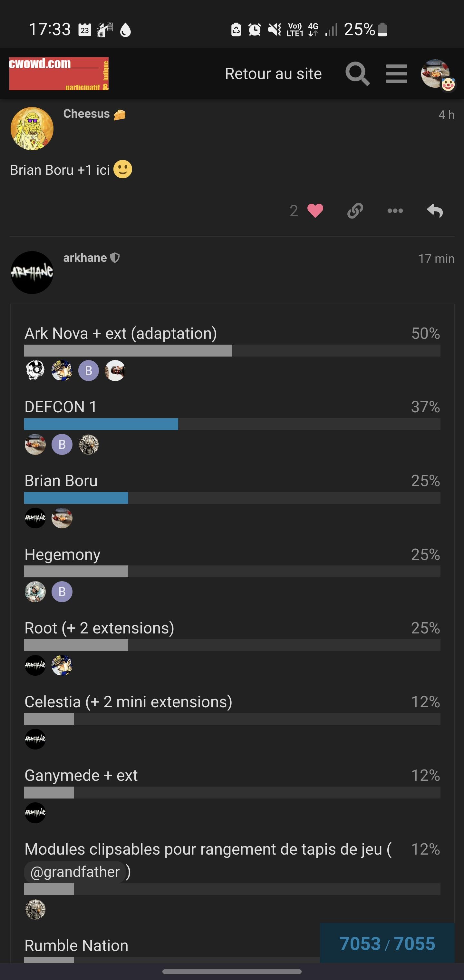The height and width of the screenshot is (980, 464).
Task: Open the arkhane username profile
Action: (x=85, y=258)
